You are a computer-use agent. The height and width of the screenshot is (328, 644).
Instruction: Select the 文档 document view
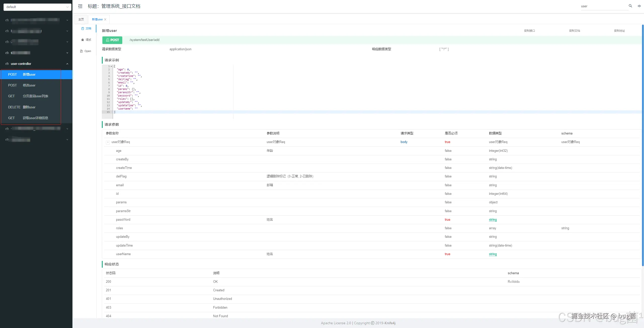pos(86,28)
